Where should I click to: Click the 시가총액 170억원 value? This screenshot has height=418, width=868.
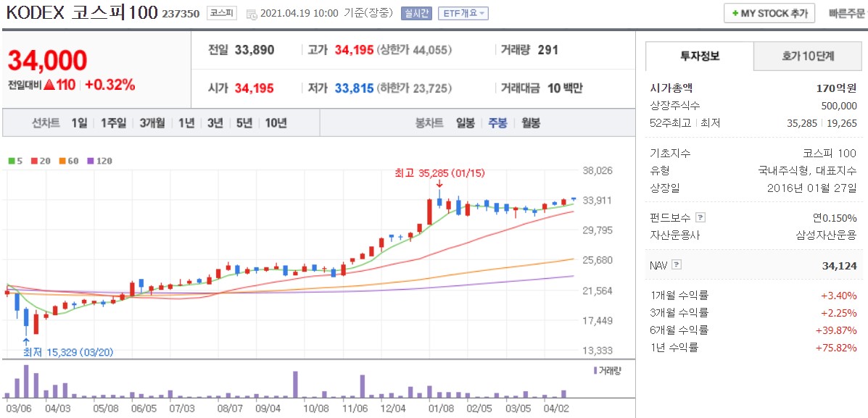836,88
